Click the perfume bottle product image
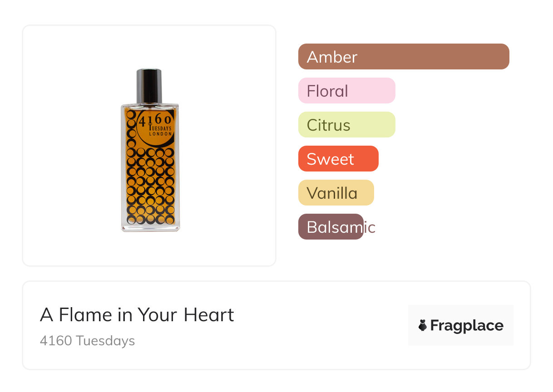 point(150,150)
